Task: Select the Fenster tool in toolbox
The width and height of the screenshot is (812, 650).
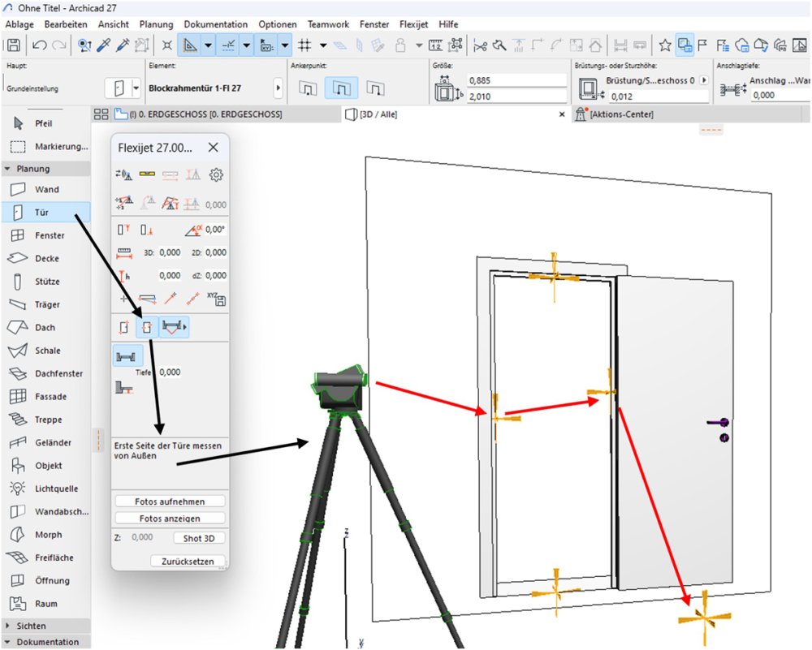Action: coord(45,235)
